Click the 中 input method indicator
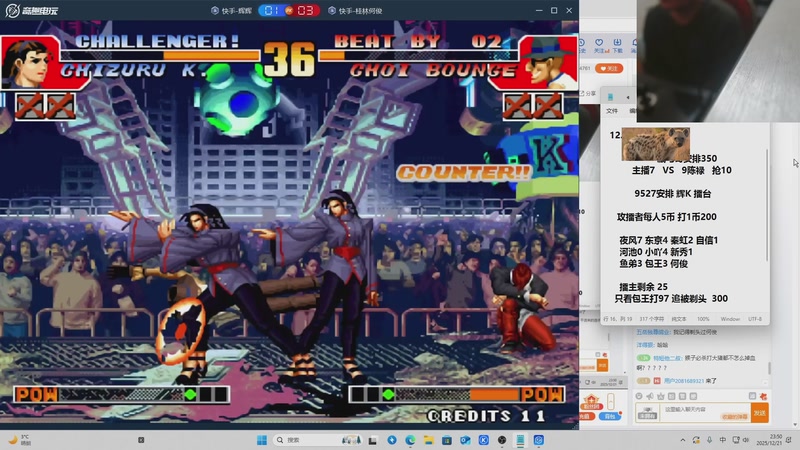800x450 pixels. 722,440
